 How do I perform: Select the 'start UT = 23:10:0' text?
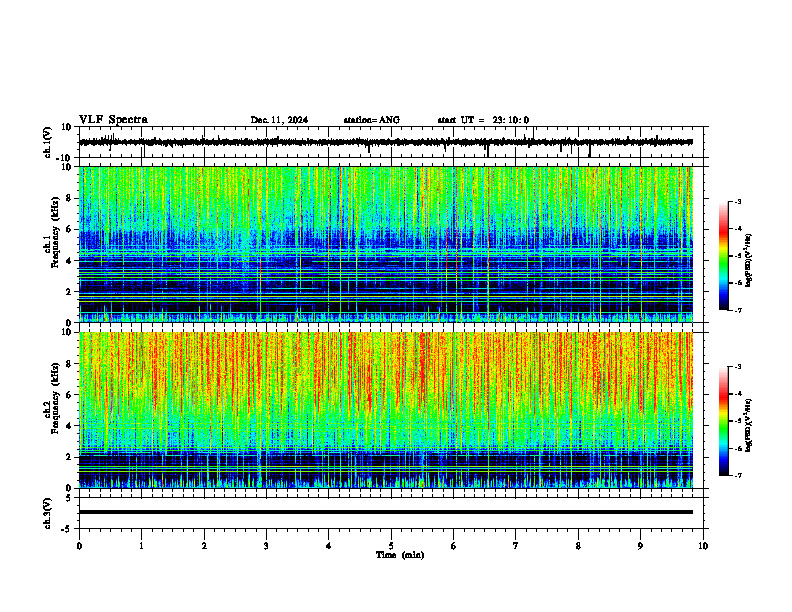(x=483, y=120)
